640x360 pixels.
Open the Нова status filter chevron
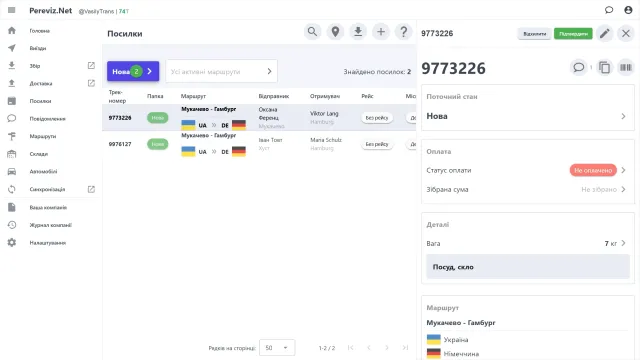(150, 71)
